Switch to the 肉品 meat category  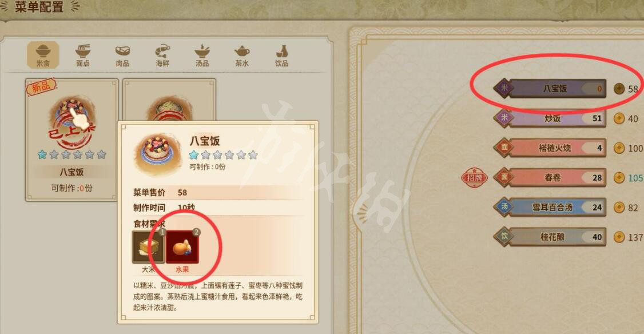pos(122,55)
